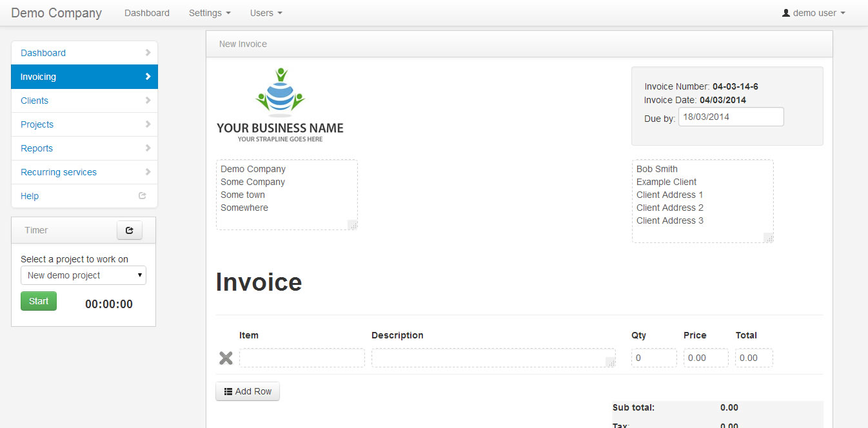Expand the Users dropdown in the navbar

tap(266, 13)
